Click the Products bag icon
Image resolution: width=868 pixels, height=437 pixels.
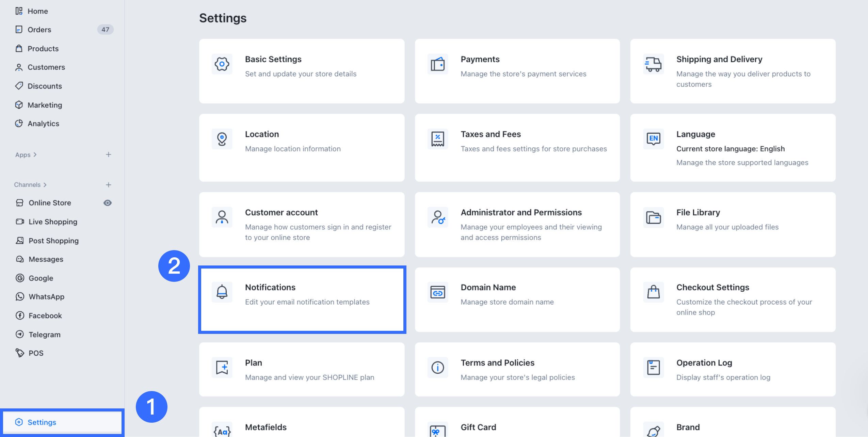tap(19, 48)
